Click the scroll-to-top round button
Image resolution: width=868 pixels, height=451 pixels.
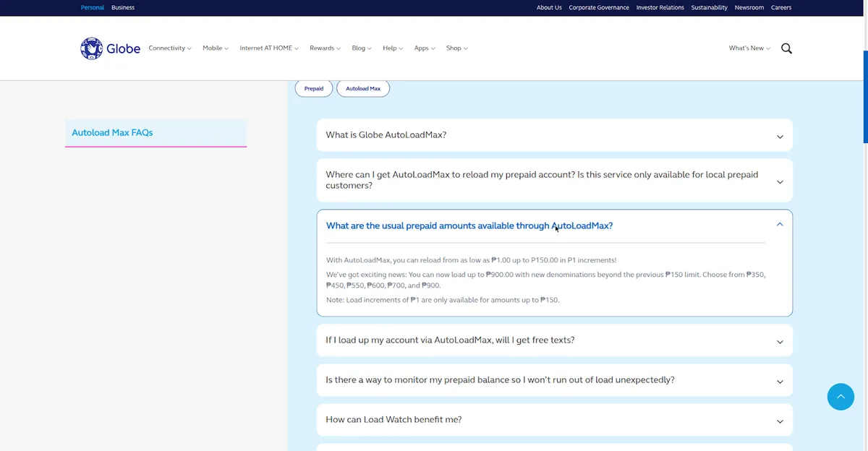(x=841, y=397)
